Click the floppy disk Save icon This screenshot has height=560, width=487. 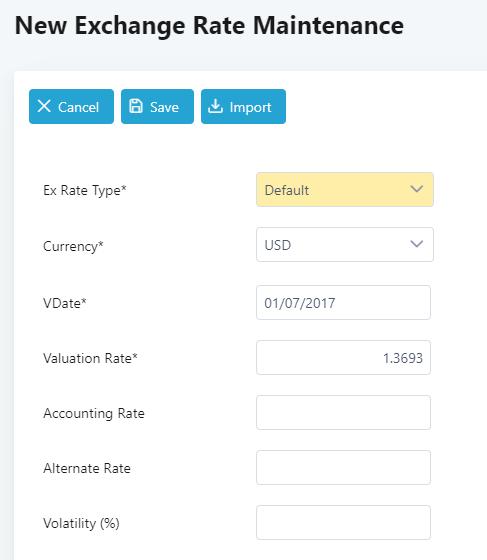136,106
